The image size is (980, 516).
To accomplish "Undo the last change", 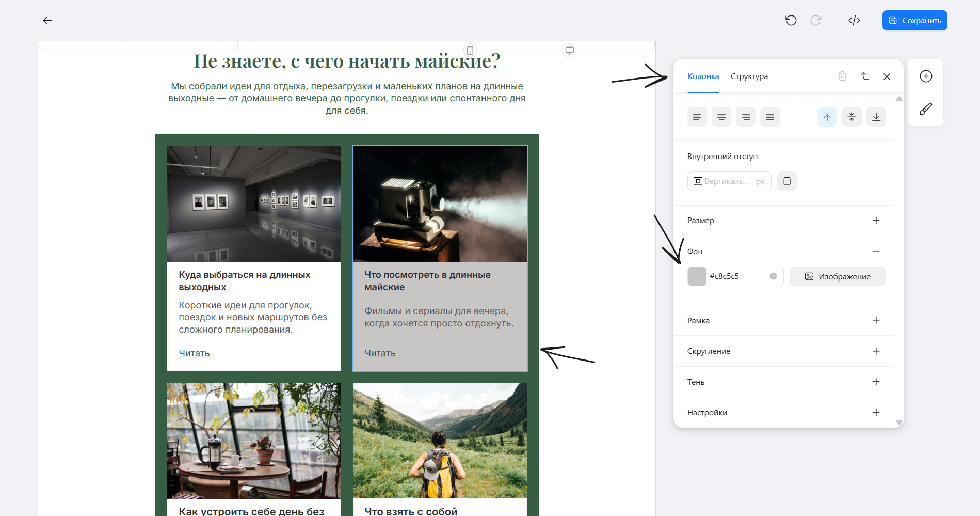I will 791,20.
